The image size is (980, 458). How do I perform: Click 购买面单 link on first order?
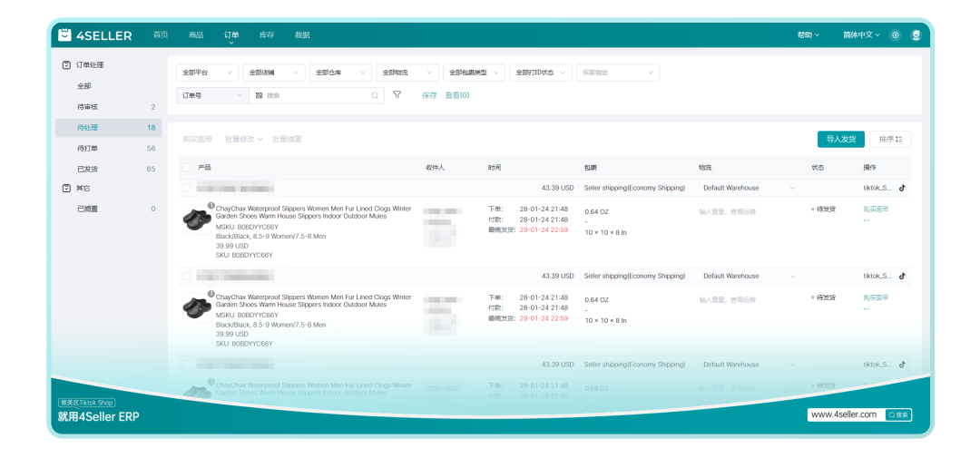(876, 210)
